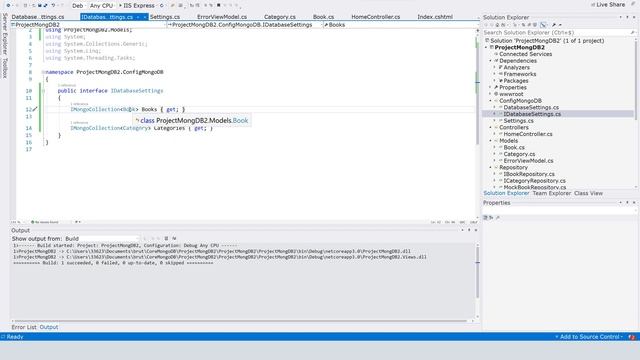Switch to HomeController.cs tab

point(376,17)
